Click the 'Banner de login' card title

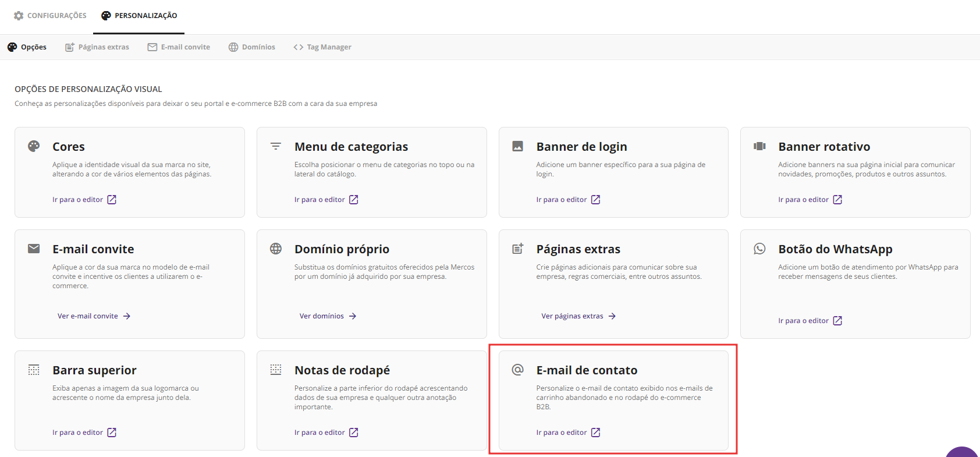pyautogui.click(x=582, y=147)
